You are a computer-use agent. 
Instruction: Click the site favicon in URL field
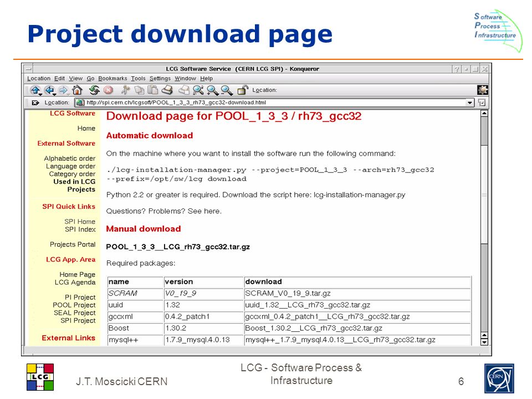(x=80, y=103)
